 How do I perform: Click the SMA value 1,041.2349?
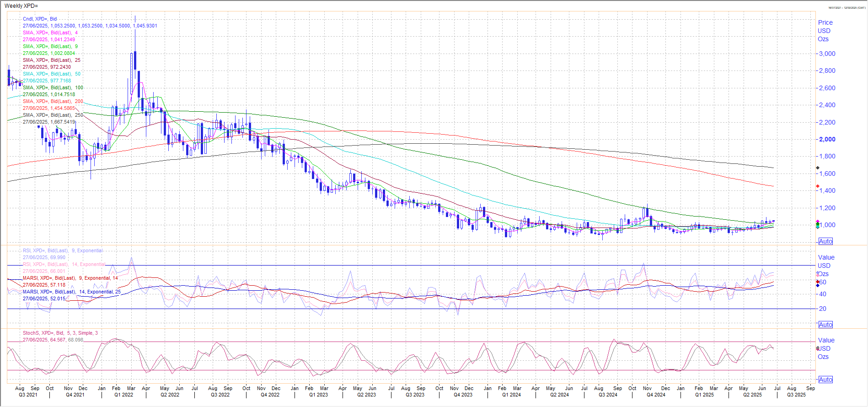click(x=63, y=39)
